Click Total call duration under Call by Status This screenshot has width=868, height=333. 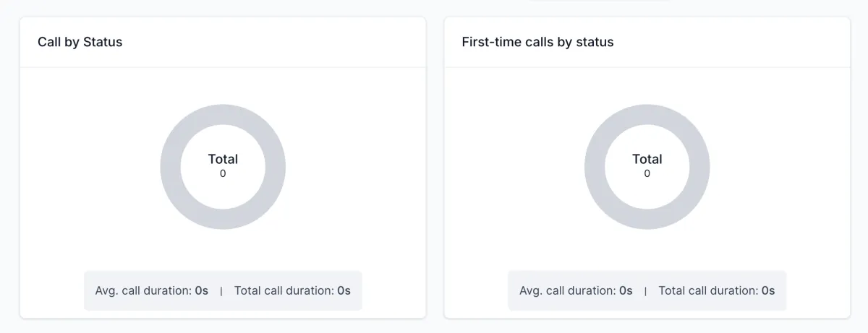(x=284, y=290)
